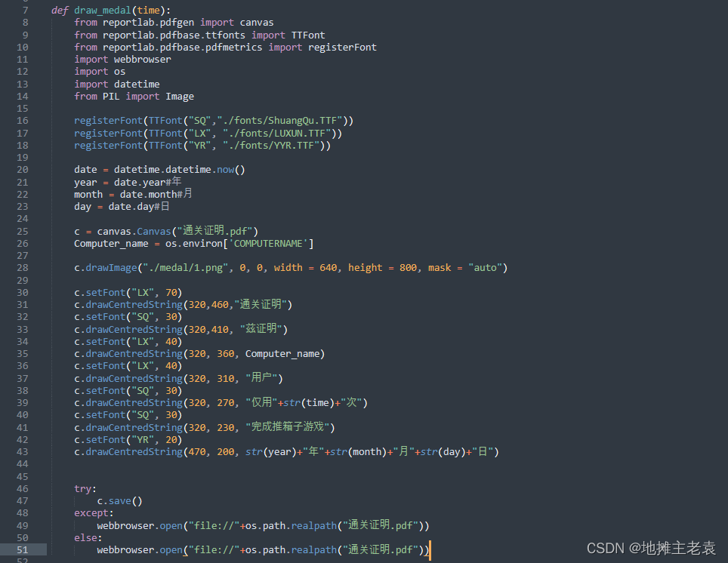This screenshot has width=728, height=563.
Task: Click str(year) on line 43
Action: 270,452
